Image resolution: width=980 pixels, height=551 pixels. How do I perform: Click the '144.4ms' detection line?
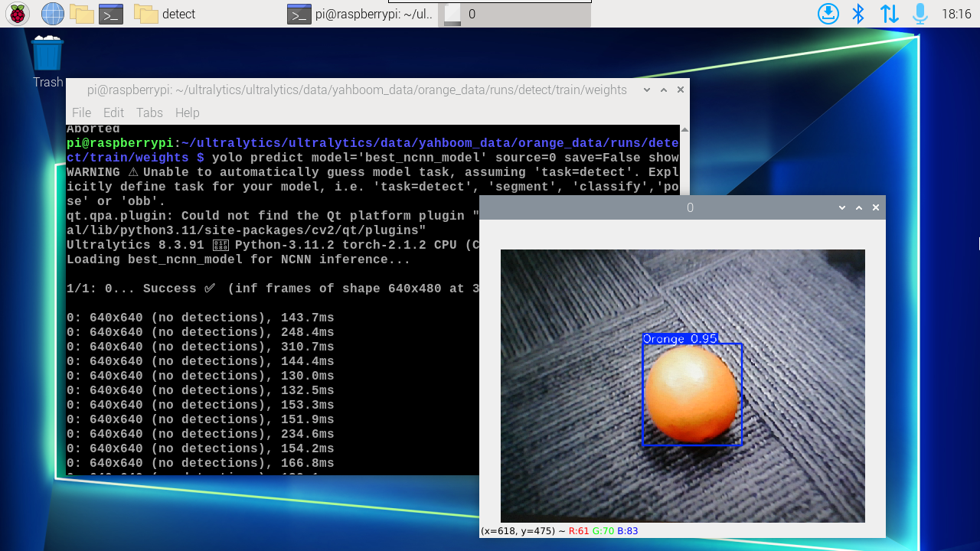click(201, 361)
